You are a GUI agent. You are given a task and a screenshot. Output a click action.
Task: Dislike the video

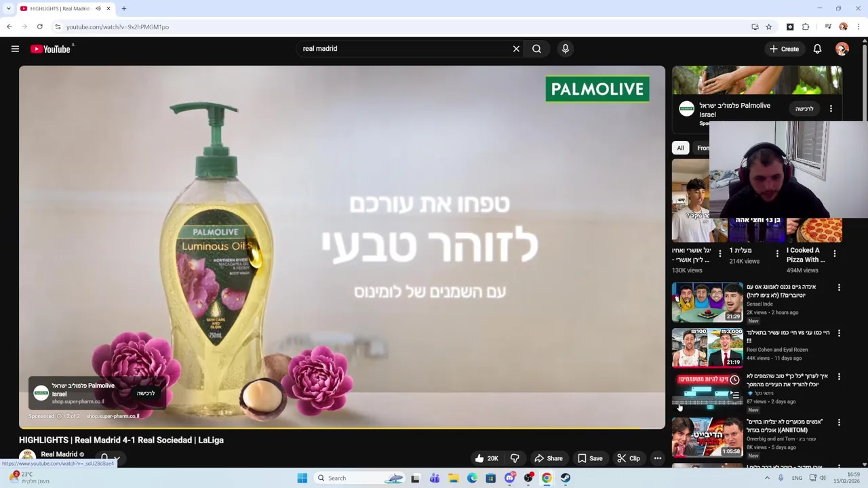click(515, 458)
